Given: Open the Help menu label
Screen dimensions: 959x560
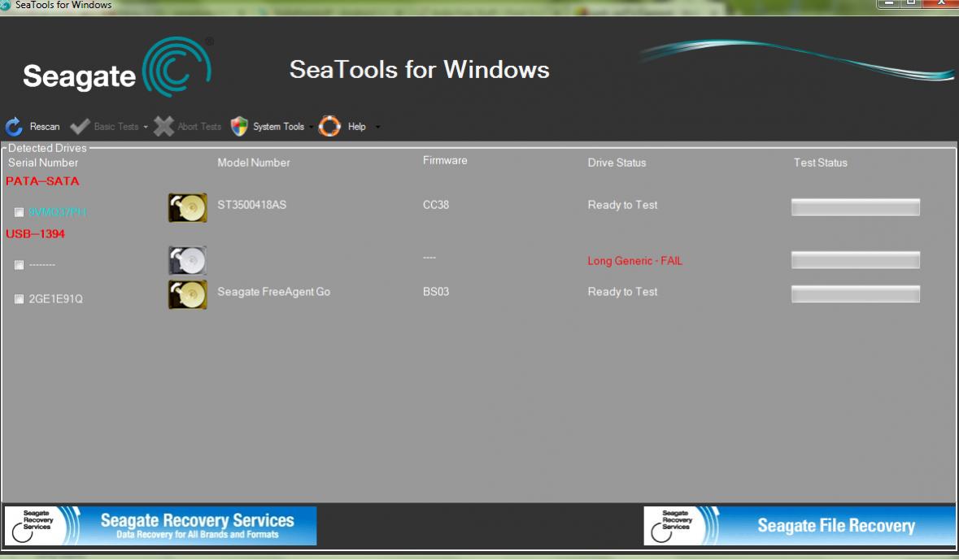Looking at the screenshot, I should click(x=356, y=127).
